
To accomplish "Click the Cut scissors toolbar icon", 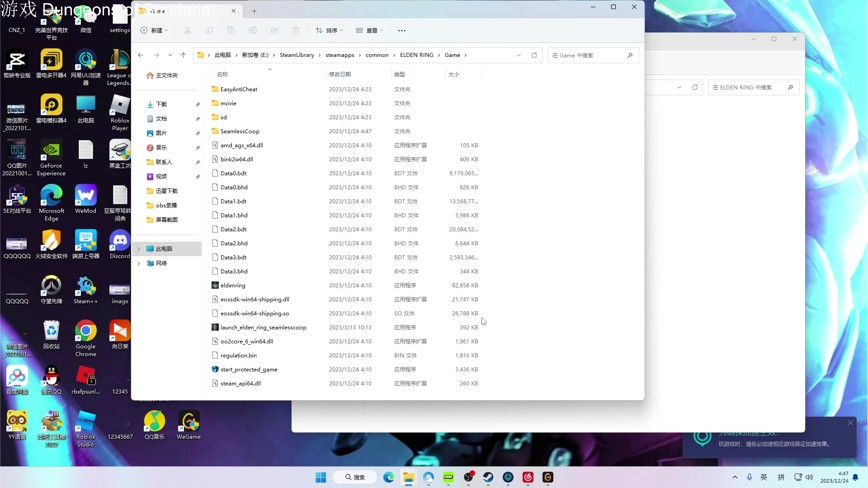I will [187, 30].
